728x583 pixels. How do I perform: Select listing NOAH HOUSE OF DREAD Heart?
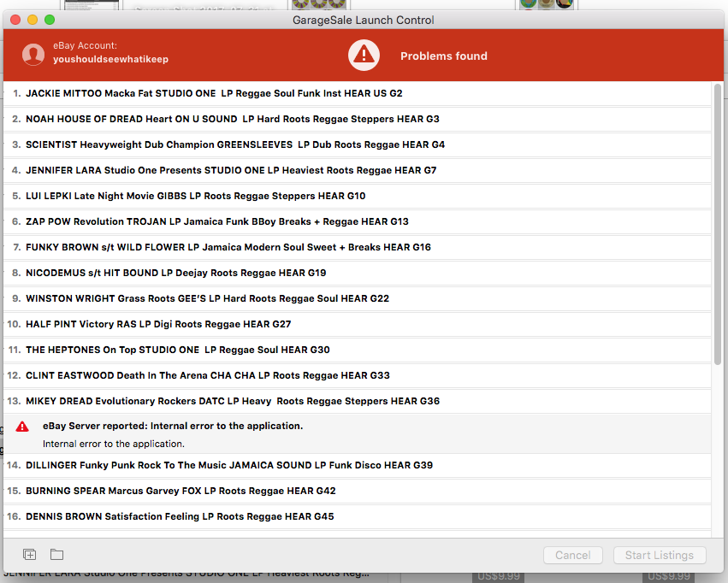click(x=358, y=119)
